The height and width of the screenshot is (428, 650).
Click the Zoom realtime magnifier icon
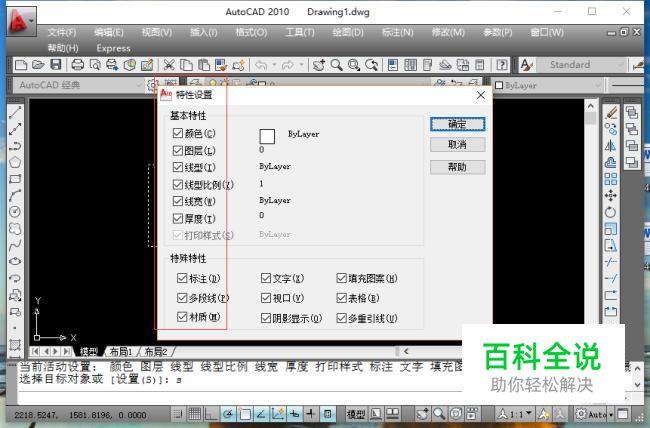tap(336, 65)
